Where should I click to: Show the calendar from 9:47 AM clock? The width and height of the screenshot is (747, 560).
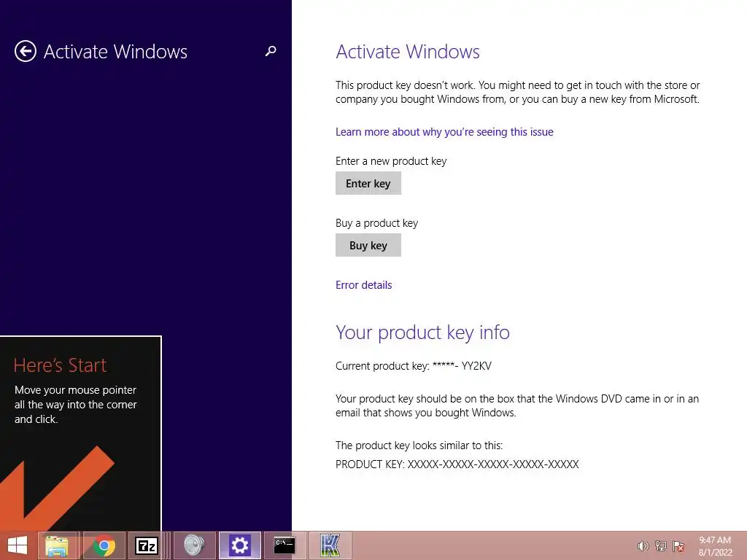(x=715, y=546)
